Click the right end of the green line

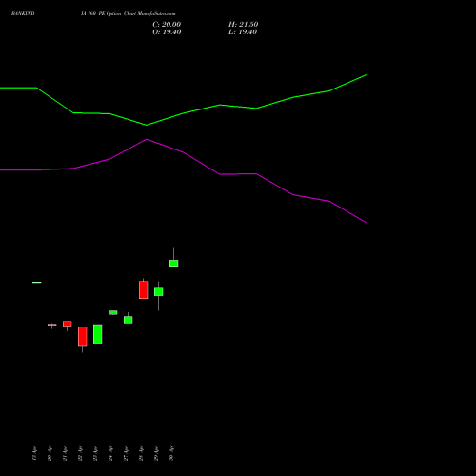point(367,75)
